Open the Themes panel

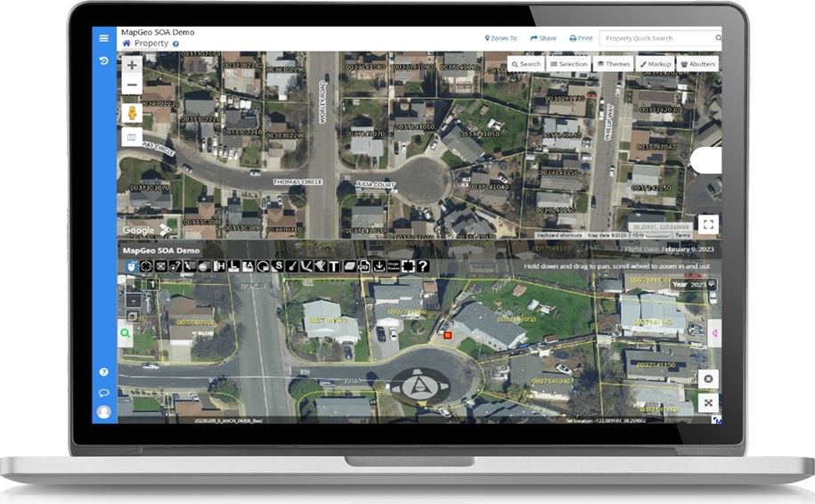(614, 64)
